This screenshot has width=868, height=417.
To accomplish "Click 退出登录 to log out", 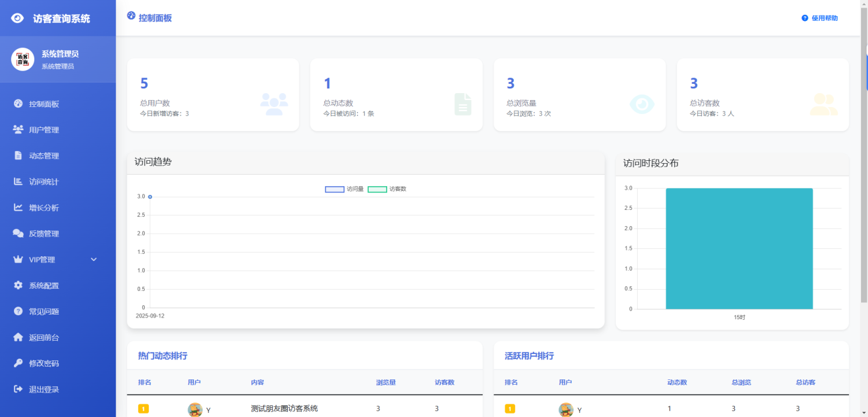I will click(44, 389).
